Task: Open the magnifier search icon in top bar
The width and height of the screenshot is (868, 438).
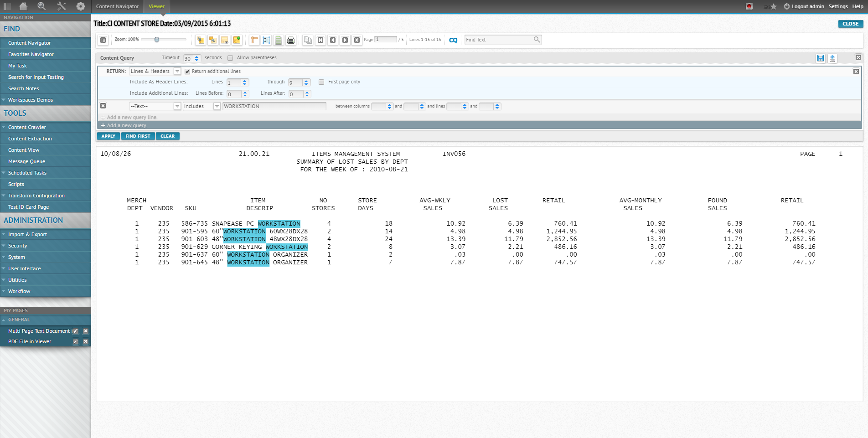Action: (41, 6)
